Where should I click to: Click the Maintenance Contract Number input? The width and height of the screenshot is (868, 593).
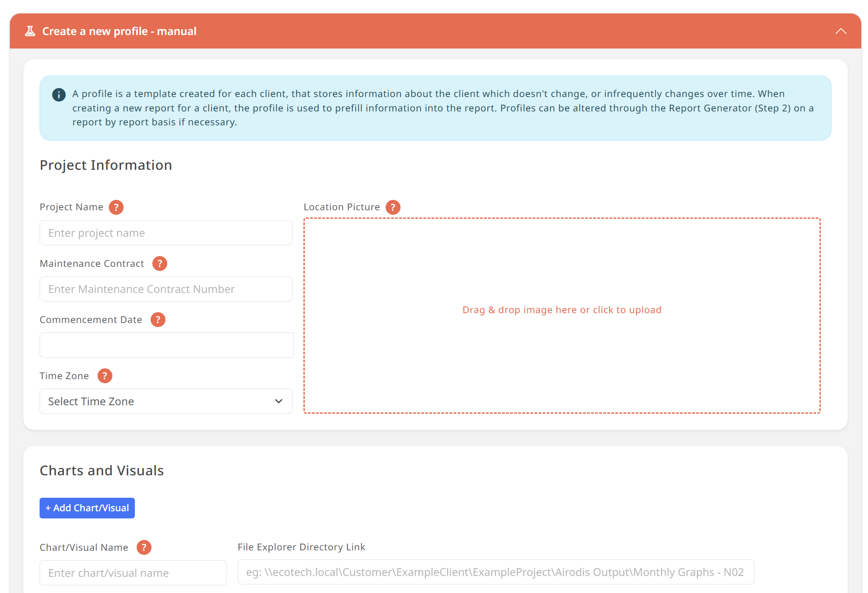click(166, 289)
